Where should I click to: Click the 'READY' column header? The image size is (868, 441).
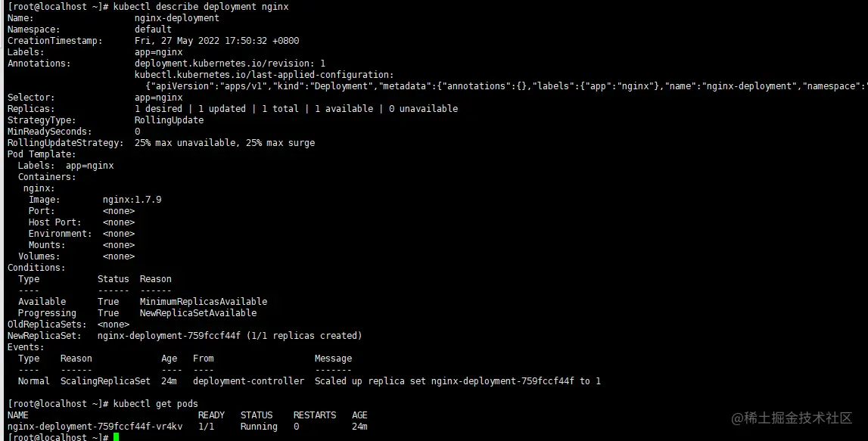click(211, 415)
